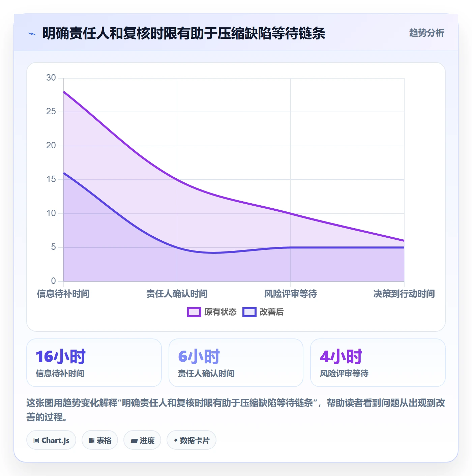The width and height of the screenshot is (472, 476).
Task: Click the lightning bolt icon beside the title
Action: (x=32, y=34)
